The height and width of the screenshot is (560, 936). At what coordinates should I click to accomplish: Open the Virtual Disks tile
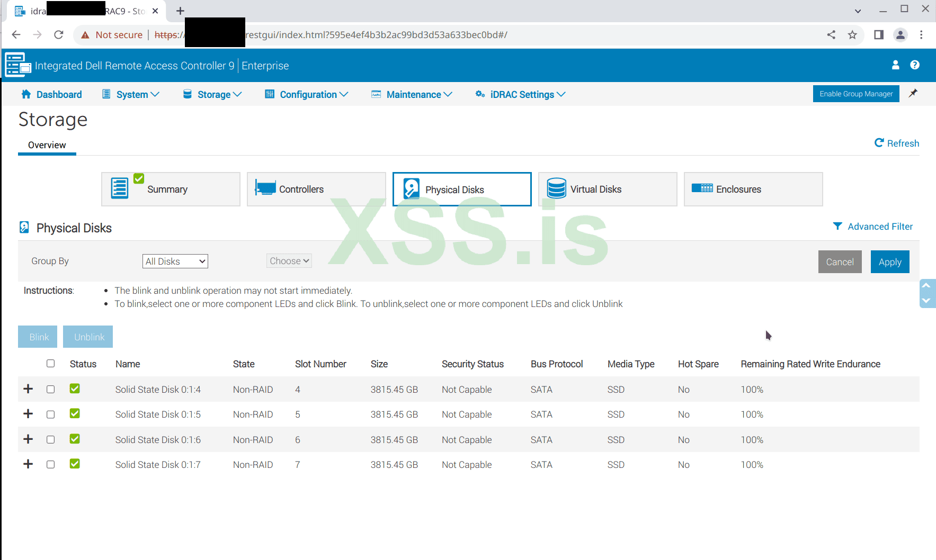tap(607, 189)
